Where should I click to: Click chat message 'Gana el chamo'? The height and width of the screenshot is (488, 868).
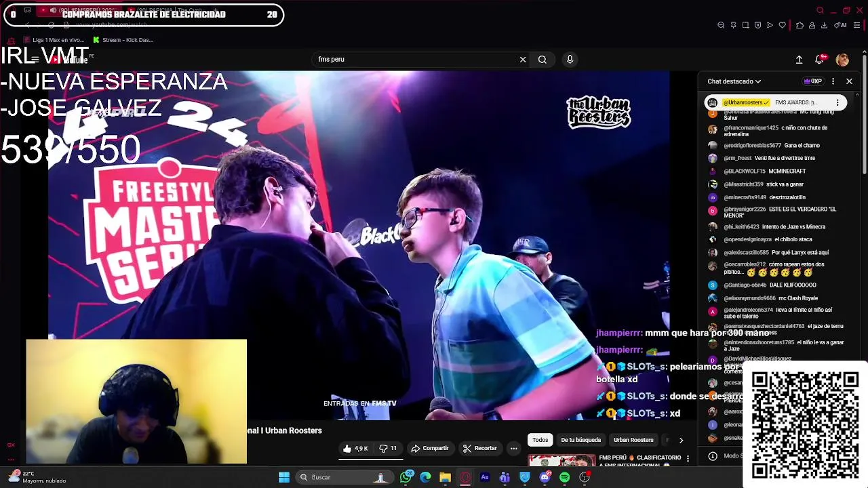coord(802,146)
